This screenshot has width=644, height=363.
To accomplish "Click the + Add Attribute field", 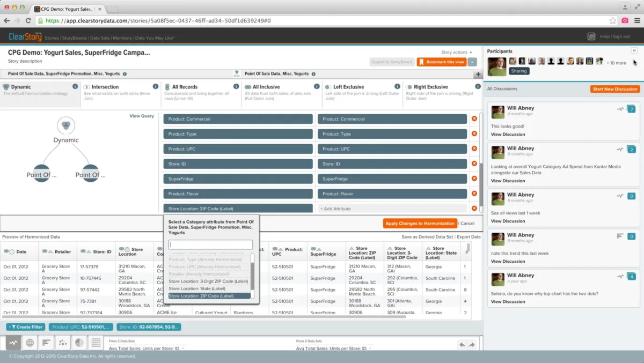I will click(392, 209).
